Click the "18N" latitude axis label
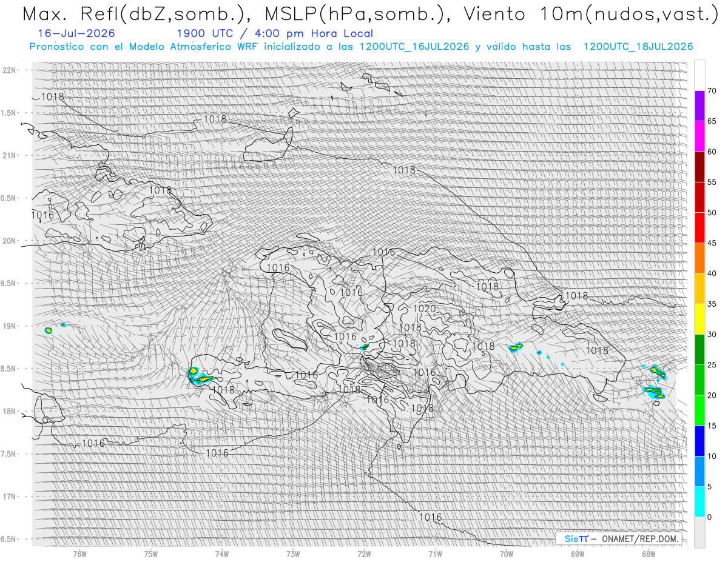The image size is (728, 562). click(10, 411)
